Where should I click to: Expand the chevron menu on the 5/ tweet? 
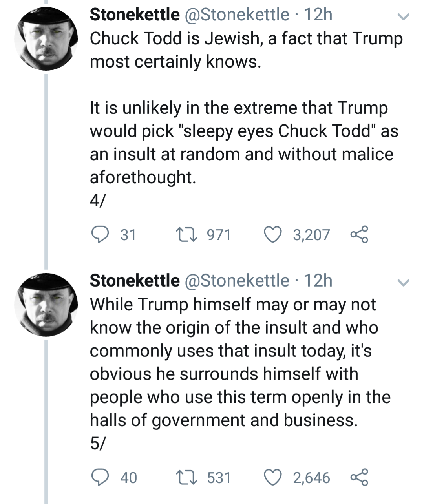(403, 283)
